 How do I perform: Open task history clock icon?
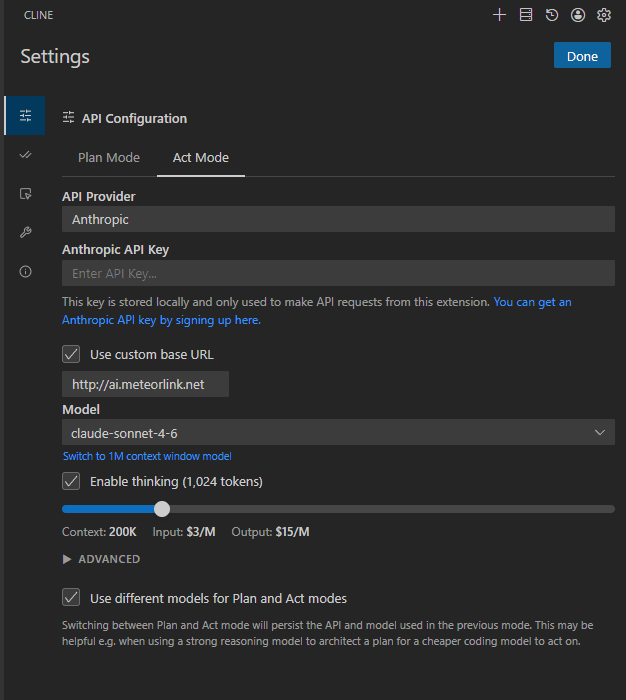click(x=552, y=15)
